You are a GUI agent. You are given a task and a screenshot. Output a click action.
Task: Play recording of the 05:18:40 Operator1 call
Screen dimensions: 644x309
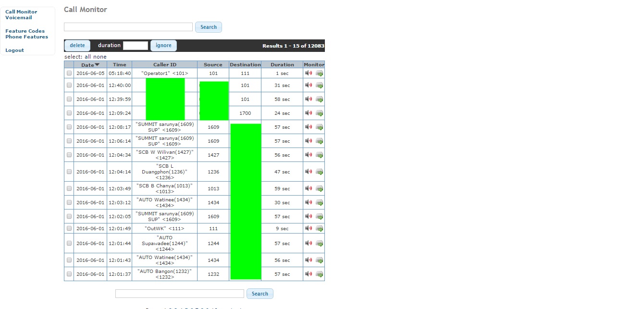(309, 73)
